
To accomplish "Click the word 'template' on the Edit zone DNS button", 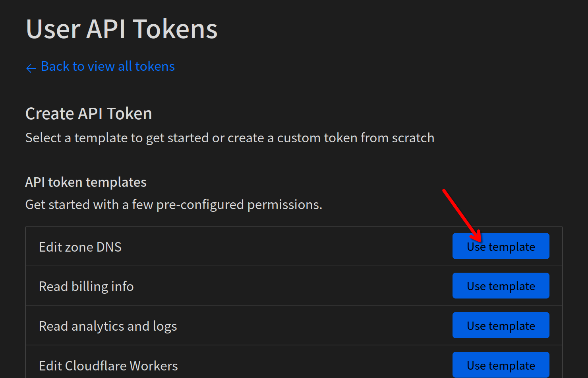I will click(x=512, y=247).
